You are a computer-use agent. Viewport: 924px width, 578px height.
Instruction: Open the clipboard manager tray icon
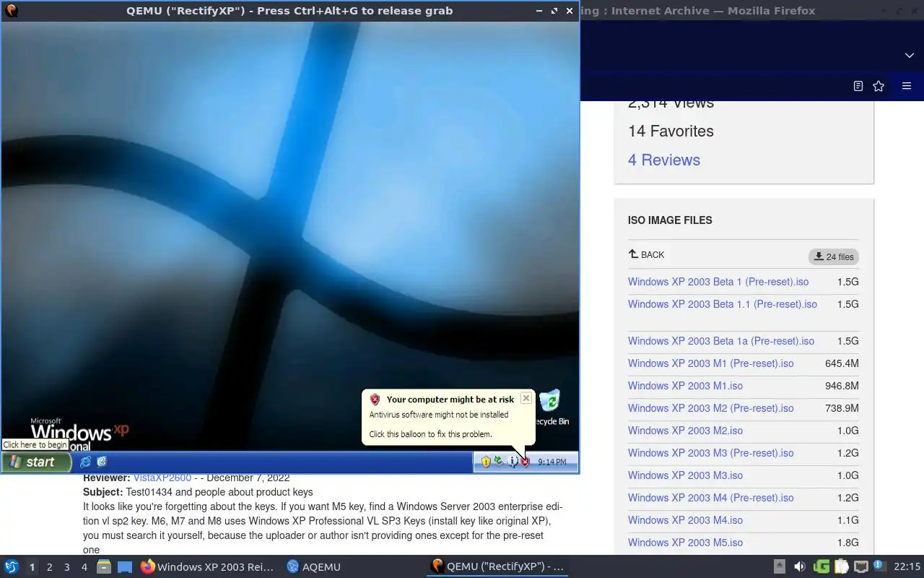pos(841,566)
